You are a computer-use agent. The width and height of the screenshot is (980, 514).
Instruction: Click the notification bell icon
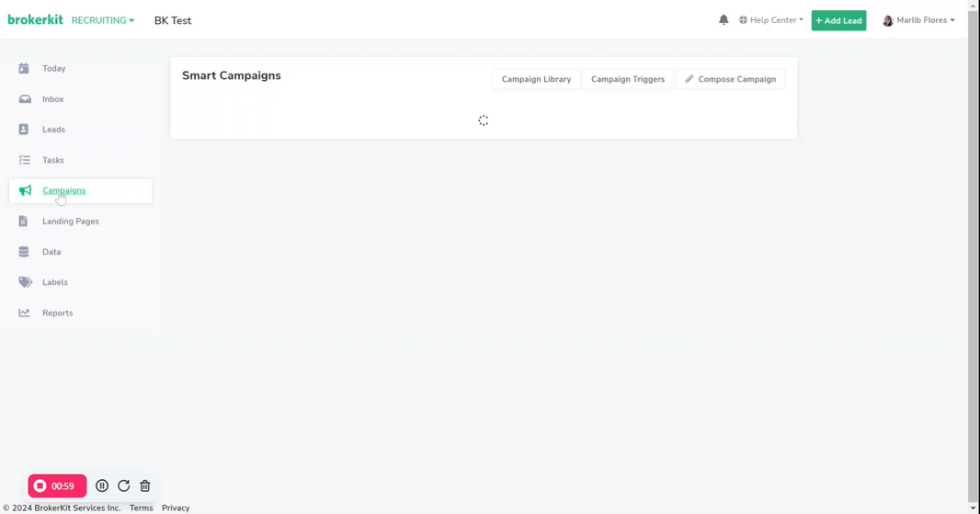[724, 20]
